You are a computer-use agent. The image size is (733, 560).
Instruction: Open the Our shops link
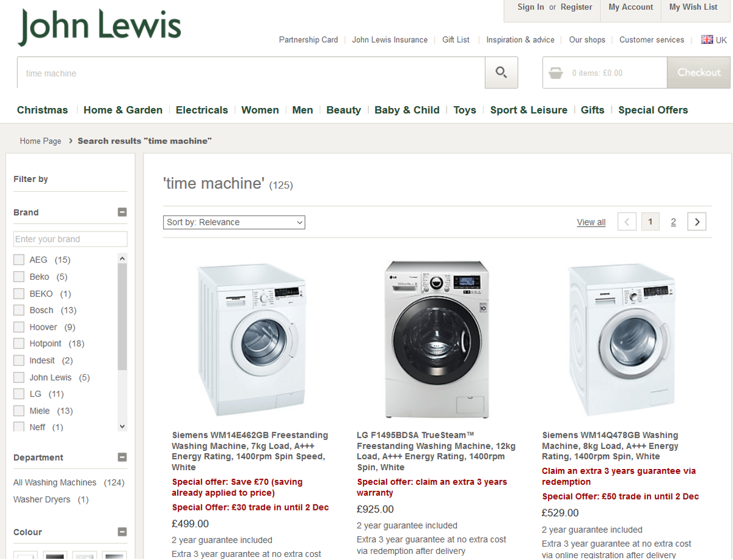(x=587, y=40)
